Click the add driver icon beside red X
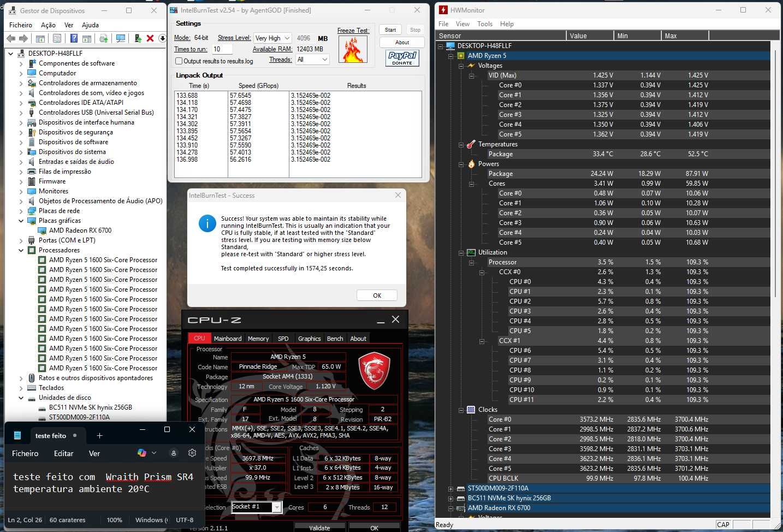The height and width of the screenshot is (532, 783). (x=138, y=38)
